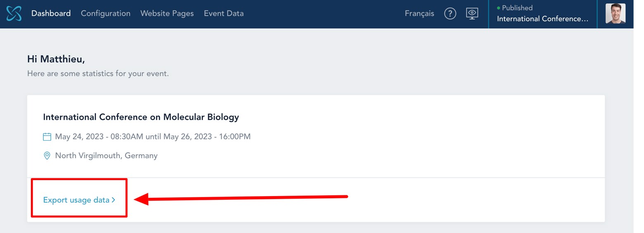
Task: Click the app logo icon
Action: tap(14, 14)
